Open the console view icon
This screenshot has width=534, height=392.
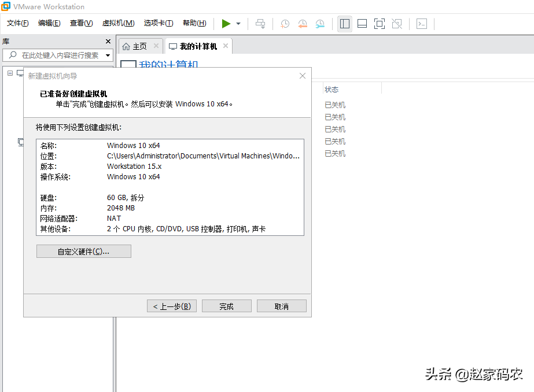pyautogui.click(x=422, y=24)
